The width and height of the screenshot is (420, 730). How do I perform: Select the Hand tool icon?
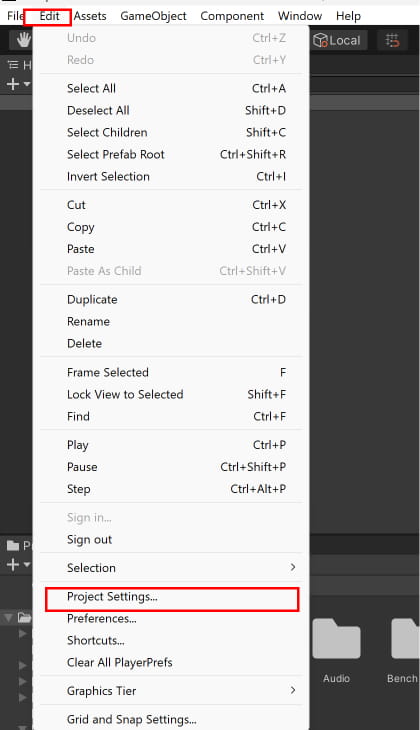point(23,41)
